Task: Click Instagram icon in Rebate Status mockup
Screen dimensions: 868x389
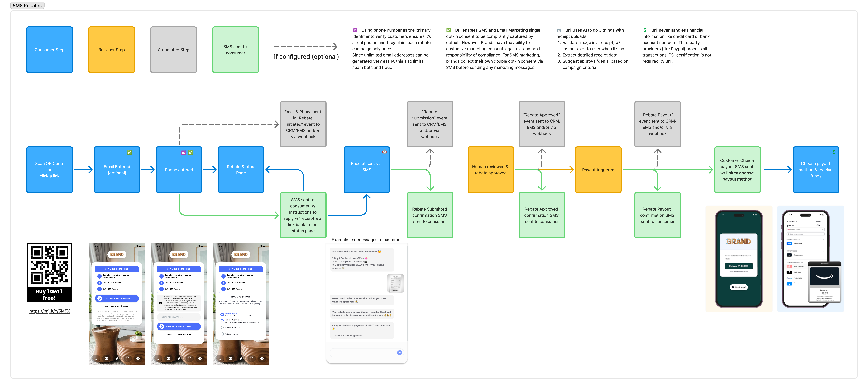Action: tap(251, 359)
